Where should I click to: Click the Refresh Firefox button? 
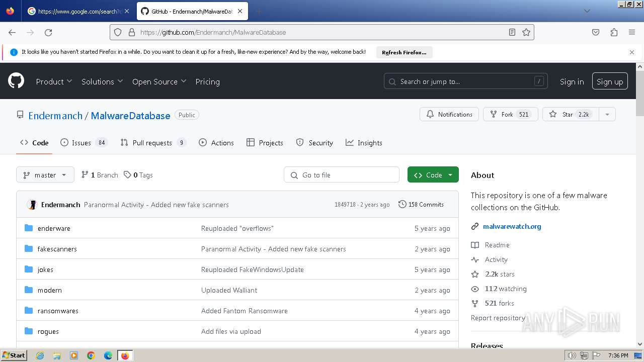[x=404, y=52]
